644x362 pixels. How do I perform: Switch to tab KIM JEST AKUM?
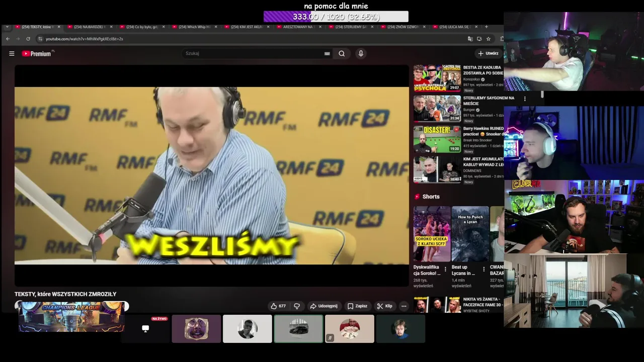246,27
